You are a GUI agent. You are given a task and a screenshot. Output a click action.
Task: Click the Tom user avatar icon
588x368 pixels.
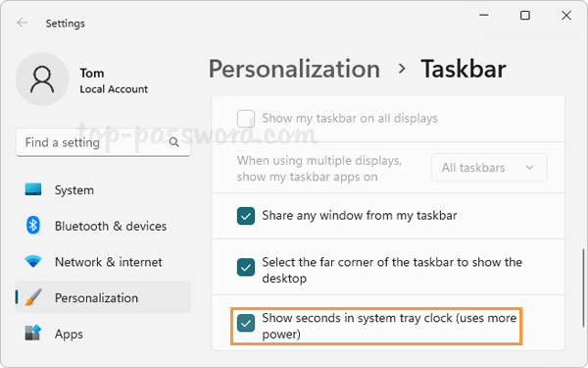point(42,79)
